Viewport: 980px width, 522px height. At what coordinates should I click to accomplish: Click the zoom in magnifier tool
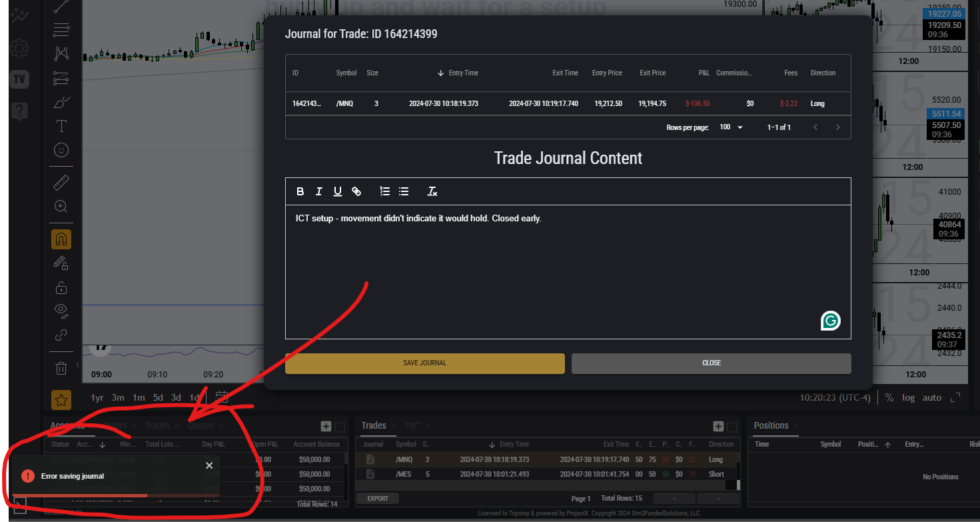click(x=61, y=207)
